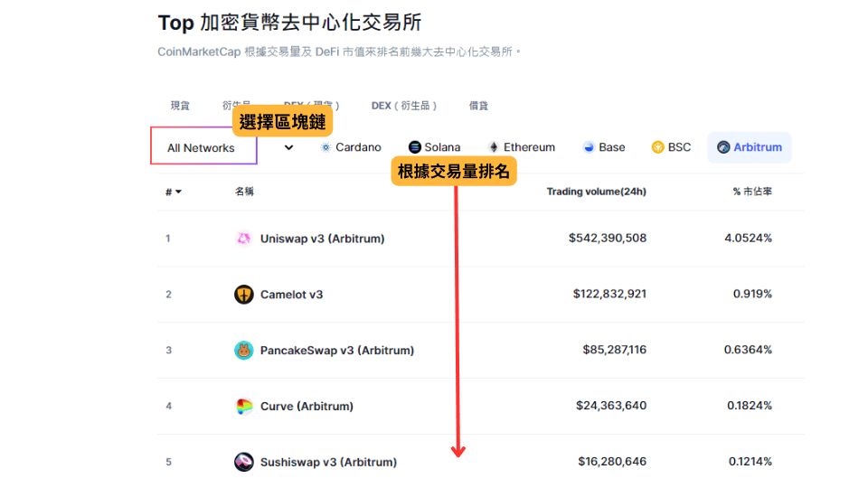Click the Sushiswap v3 logo icon
This screenshot has width=868, height=488.
pos(244,462)
